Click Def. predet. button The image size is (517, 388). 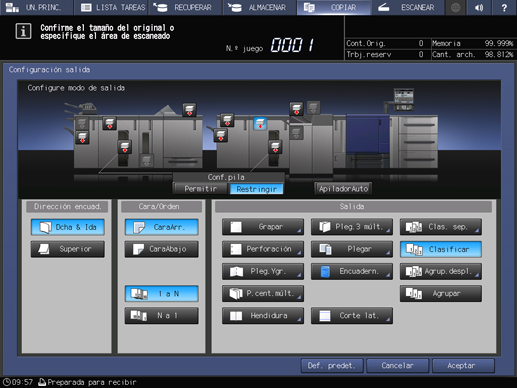(332, 366)
